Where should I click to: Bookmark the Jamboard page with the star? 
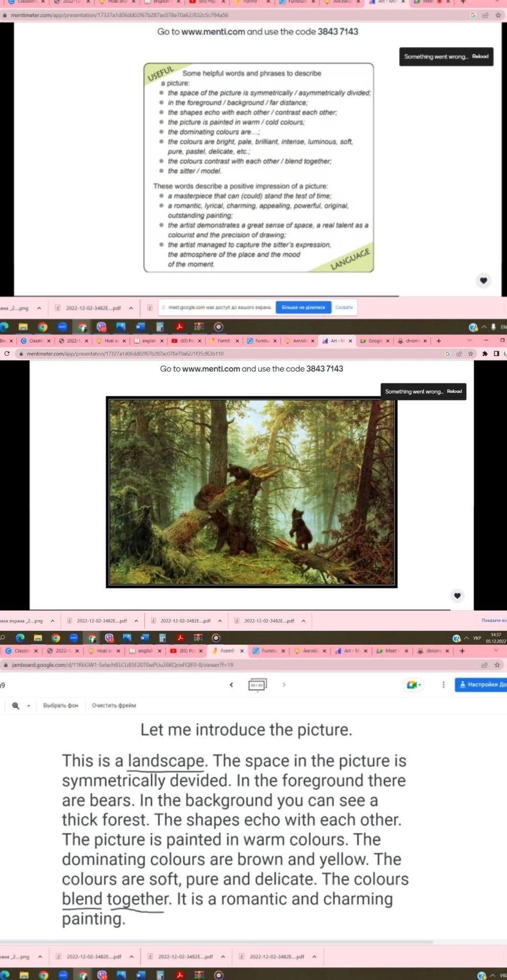pyautogui.click(x=497, y=665)
